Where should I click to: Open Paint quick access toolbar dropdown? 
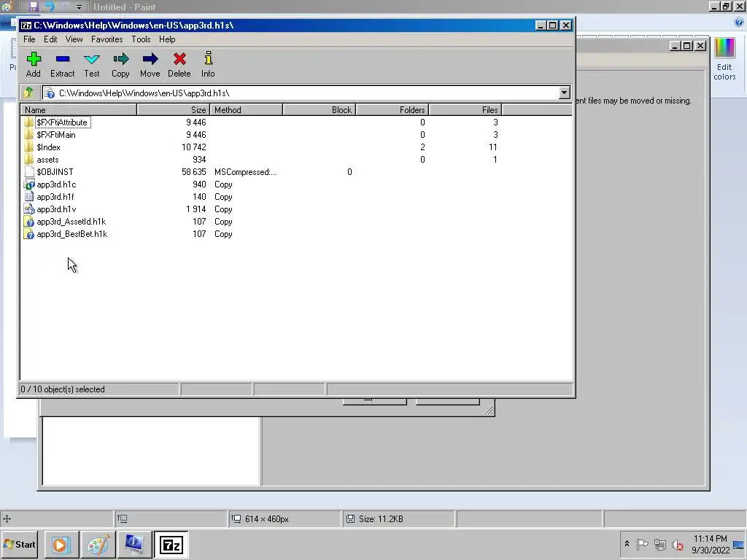click(x=79, y=7)
